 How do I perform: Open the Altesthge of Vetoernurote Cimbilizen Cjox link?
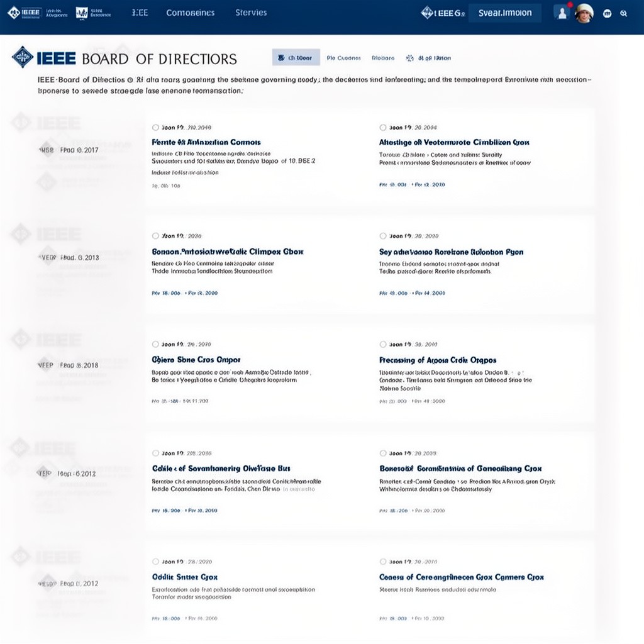454,142
